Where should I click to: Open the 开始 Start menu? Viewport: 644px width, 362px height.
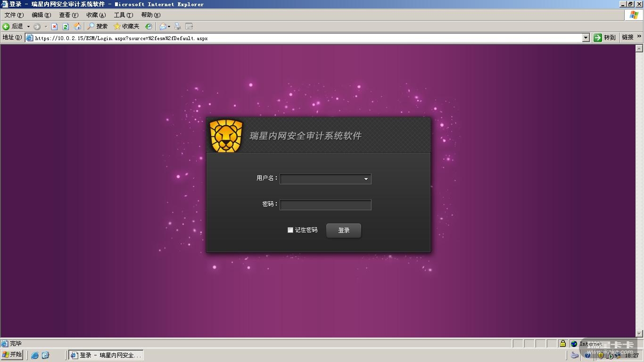tap(12, 355)
